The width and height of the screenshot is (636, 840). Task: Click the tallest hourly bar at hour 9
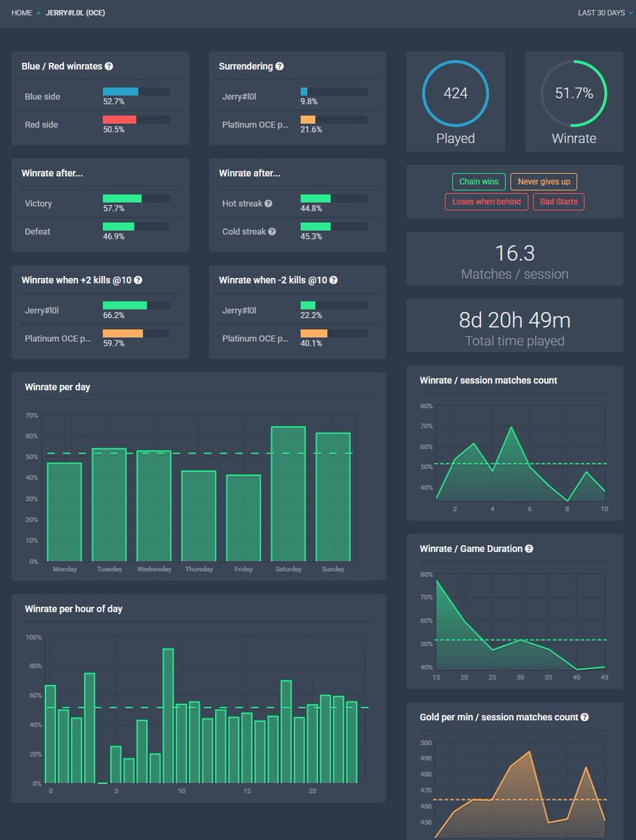click(x=168, y=716)
